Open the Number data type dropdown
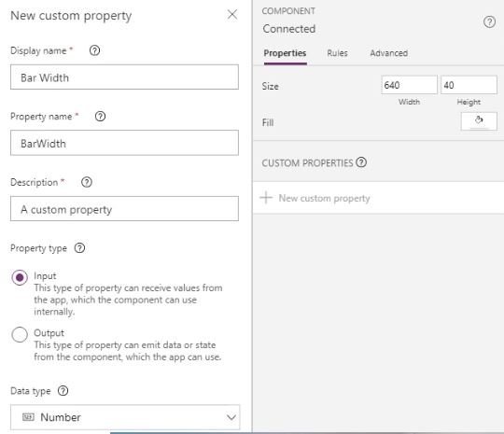Image resolution: width=504 pixels, height=434 pixels. (125, 417)
